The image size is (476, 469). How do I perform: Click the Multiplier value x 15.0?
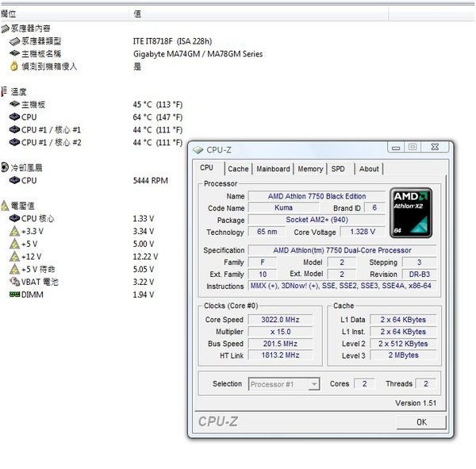[281, 332]
